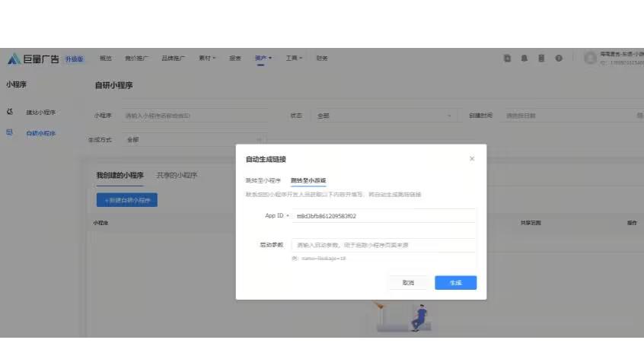Screen dimensions: 644x359
Task: Open the notification bell icon
Action: [524, 59]
